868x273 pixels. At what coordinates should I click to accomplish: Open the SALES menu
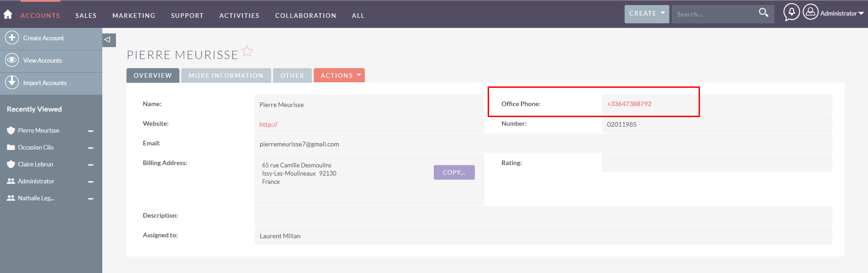(x=86, y=16)
